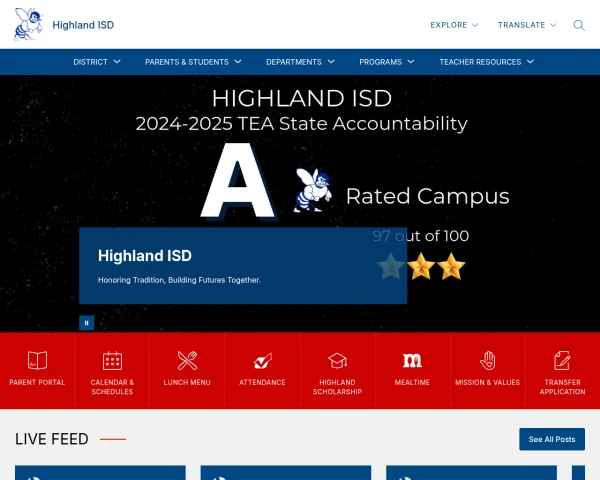This screenshot has width=600, height=480.
Task: Click the Highland Scholarship graduation cap icon
Action: tap(338, 361)
